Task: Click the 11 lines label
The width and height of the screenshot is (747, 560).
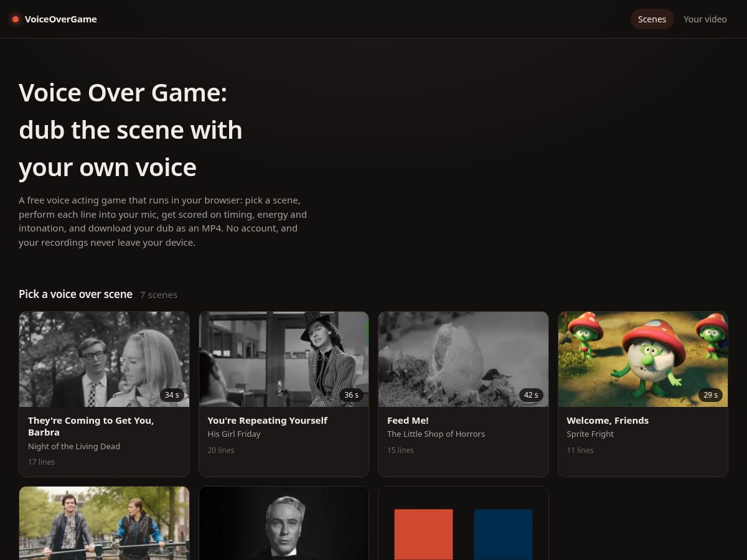Action: pyautogui.click(x=580, y=450)
